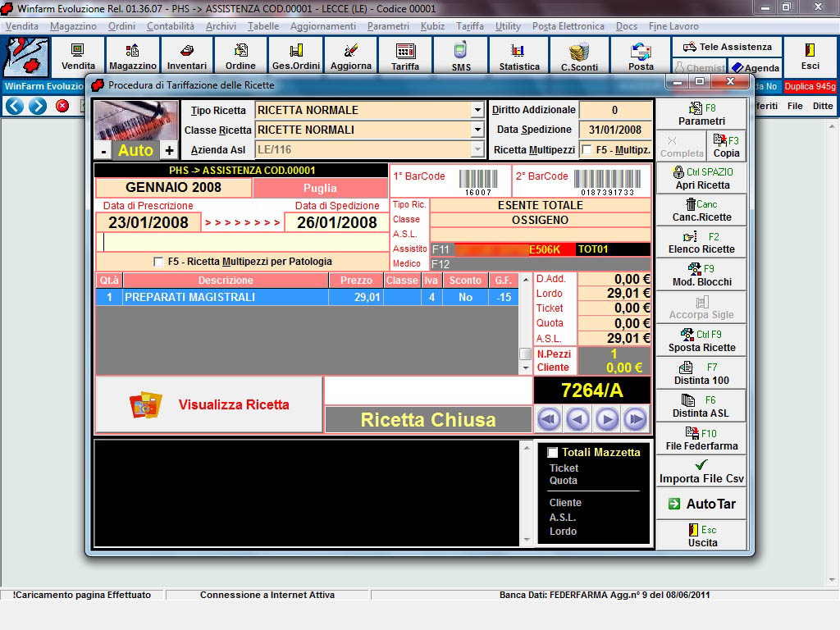Screen dimensions: 840x630
Task: Click the Duplica 945g label
Action: point(810,86)
